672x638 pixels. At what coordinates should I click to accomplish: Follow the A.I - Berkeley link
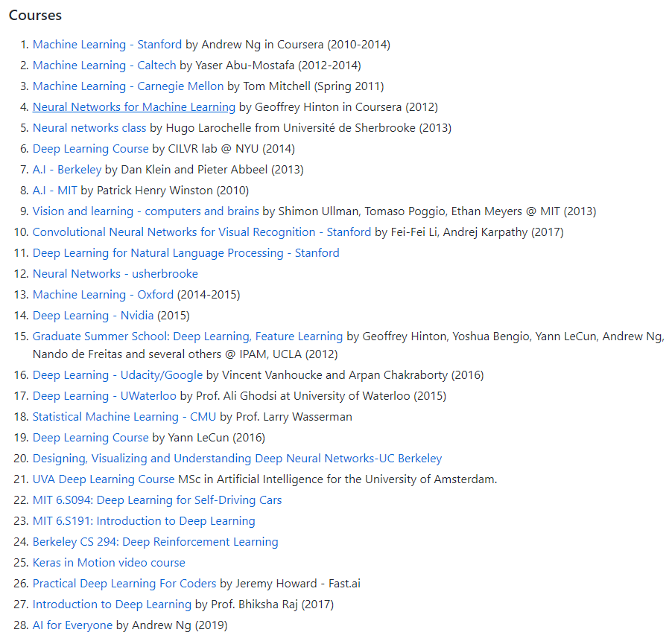point(67,170)
